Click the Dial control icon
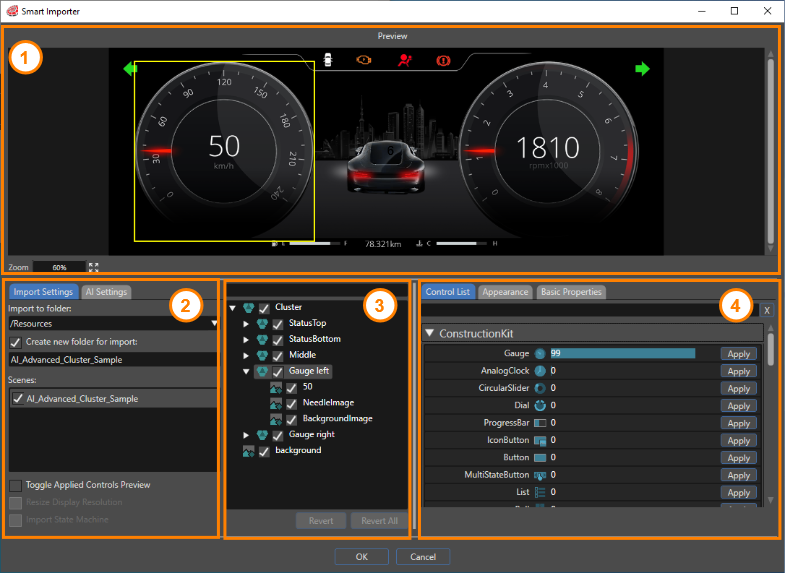This screenshot has height=573, width=785. click(540, 405)
